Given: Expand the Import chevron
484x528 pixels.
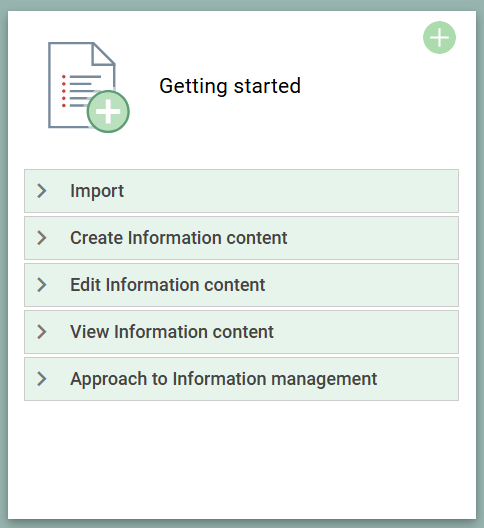Looking at the screenshot, I should click(x=41, y=191).
